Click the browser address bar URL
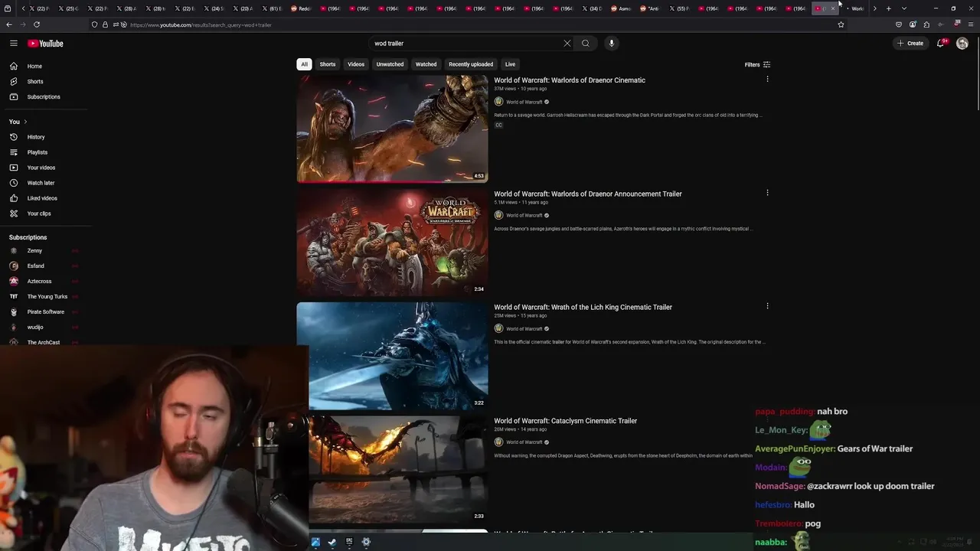Image resolution: width=980 pixels, height=551 pixels. [201, 25]
